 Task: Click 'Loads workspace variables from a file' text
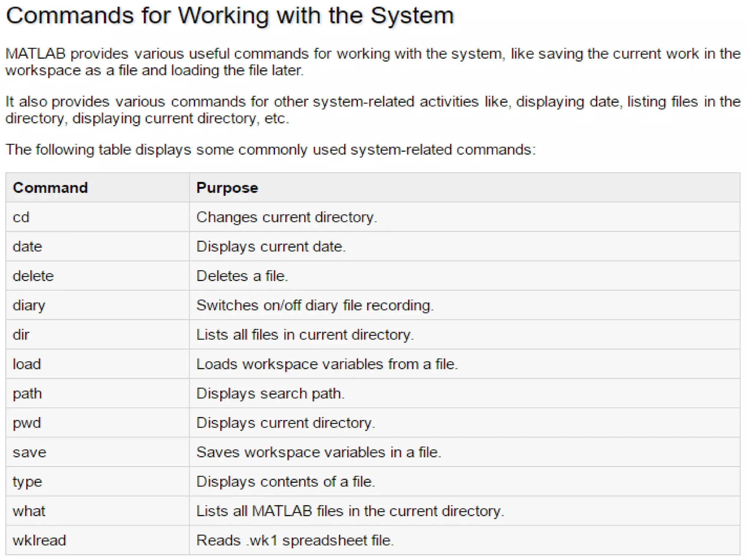[327, 364]
